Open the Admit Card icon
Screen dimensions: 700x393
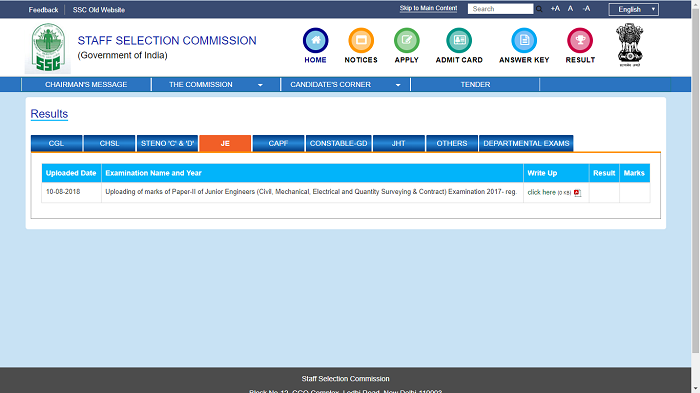tap(459, 41)
